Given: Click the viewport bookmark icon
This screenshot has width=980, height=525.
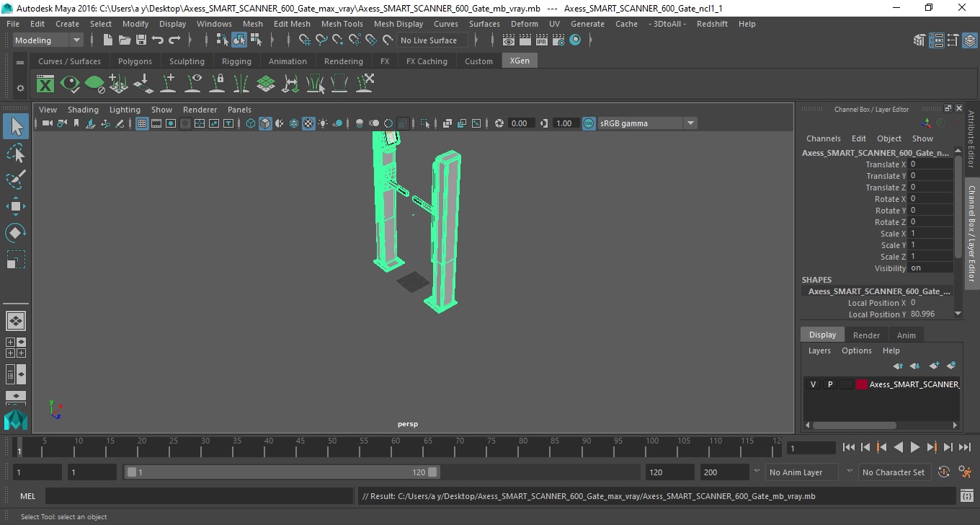Looking at the screenshot, I should (76, 123).
